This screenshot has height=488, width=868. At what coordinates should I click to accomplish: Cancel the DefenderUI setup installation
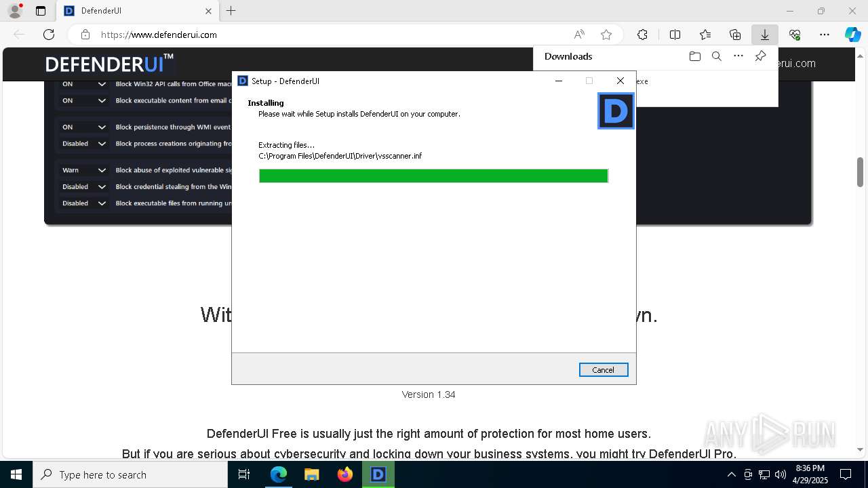coord(604,369)
